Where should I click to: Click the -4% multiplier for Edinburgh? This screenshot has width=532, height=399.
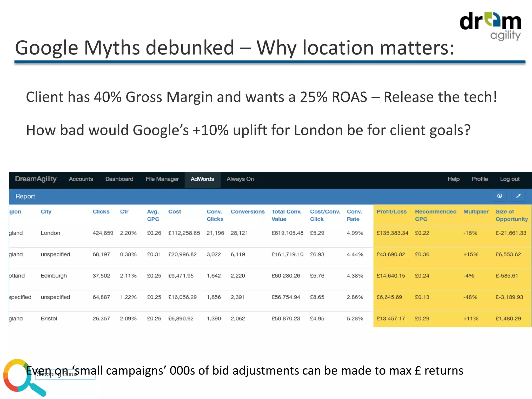tap(469, 276)
